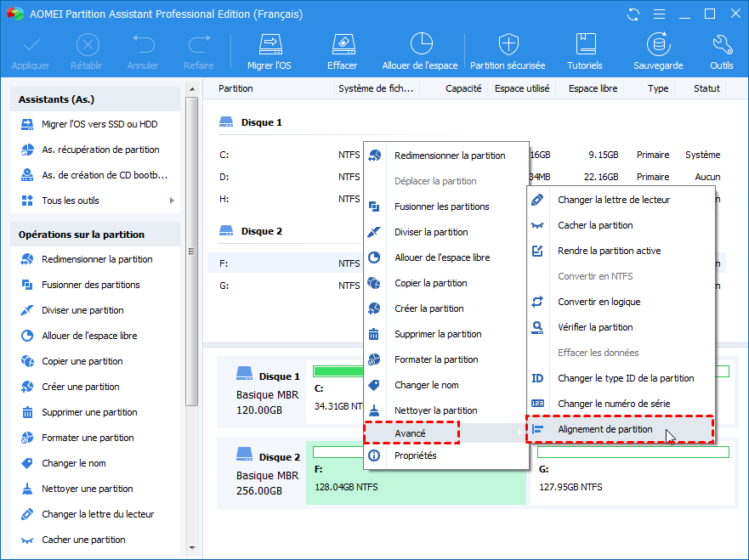
Task: Open the Effacer tool in toolbar
Action: (343, 44)
